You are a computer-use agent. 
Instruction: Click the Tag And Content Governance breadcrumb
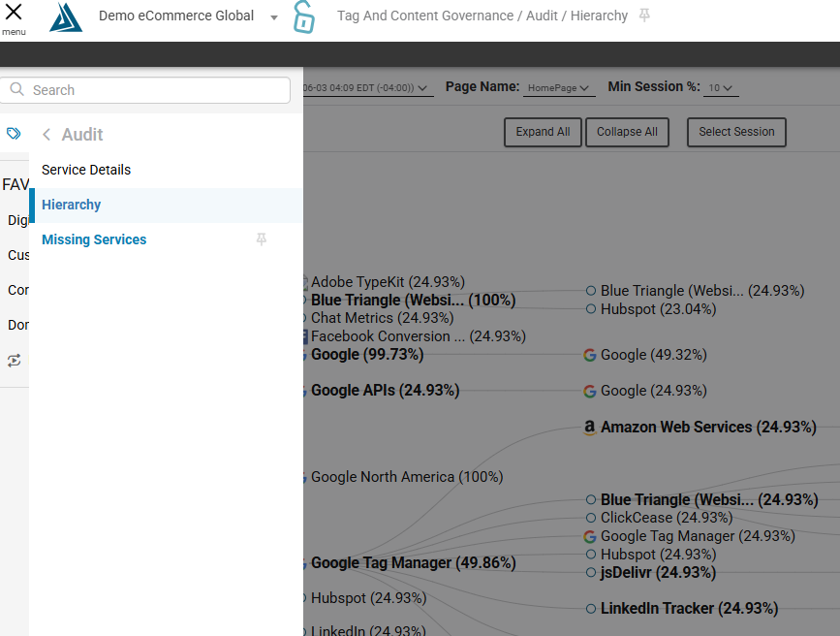pos(425,16)
